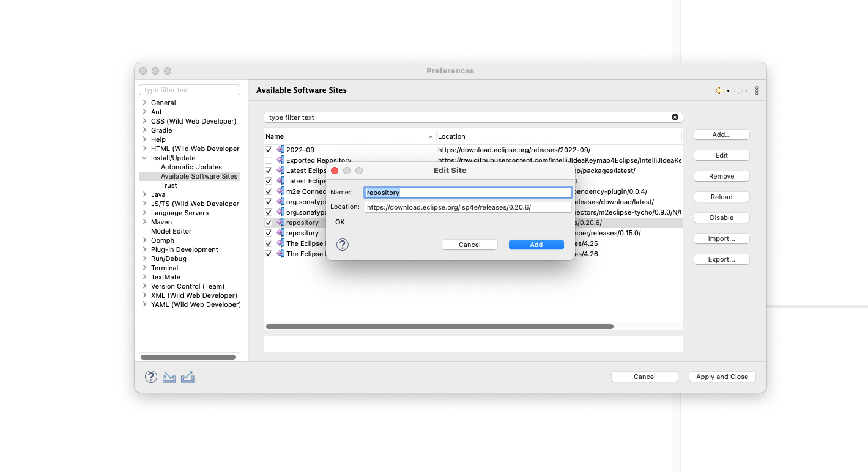Click the help icon in the Edit Site dialog
Screen dimensions: 868x472
342,245
